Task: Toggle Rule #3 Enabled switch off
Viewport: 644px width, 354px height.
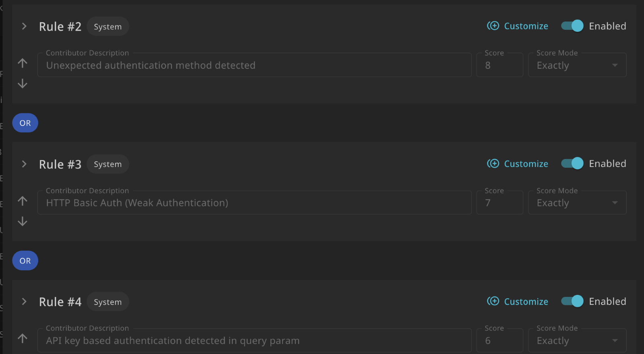Action: [572, 163]
